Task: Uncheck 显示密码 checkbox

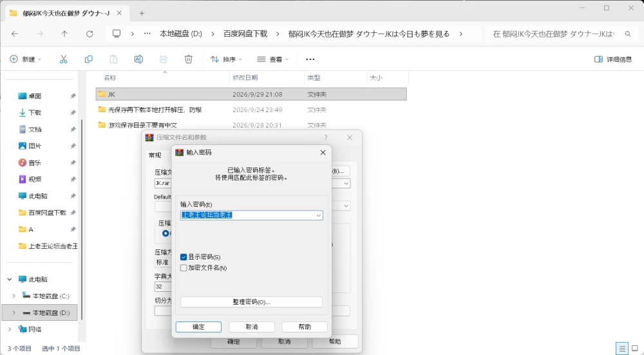Action: pyautogui.click(x=184, y=257)
